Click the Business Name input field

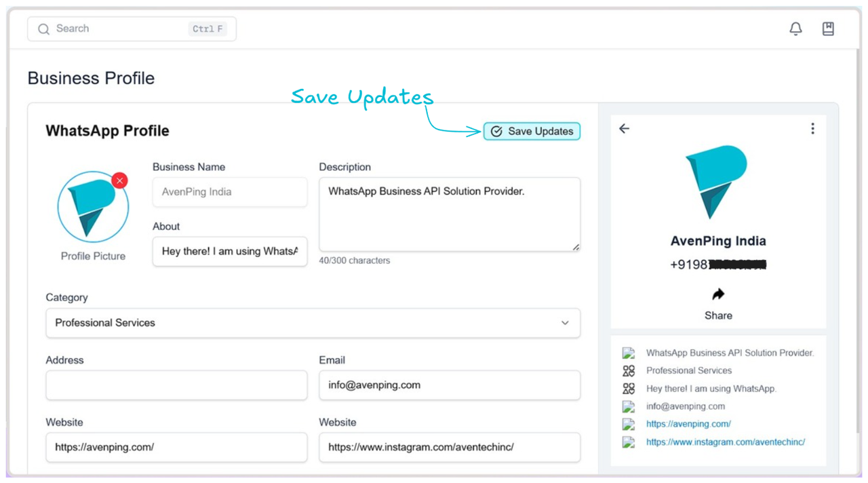coord(230,192)
